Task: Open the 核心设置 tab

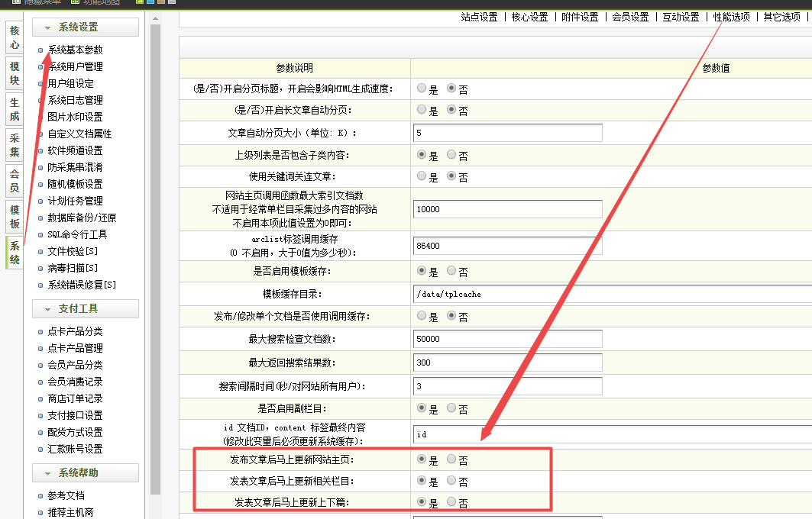Action: tap(530, 17)
